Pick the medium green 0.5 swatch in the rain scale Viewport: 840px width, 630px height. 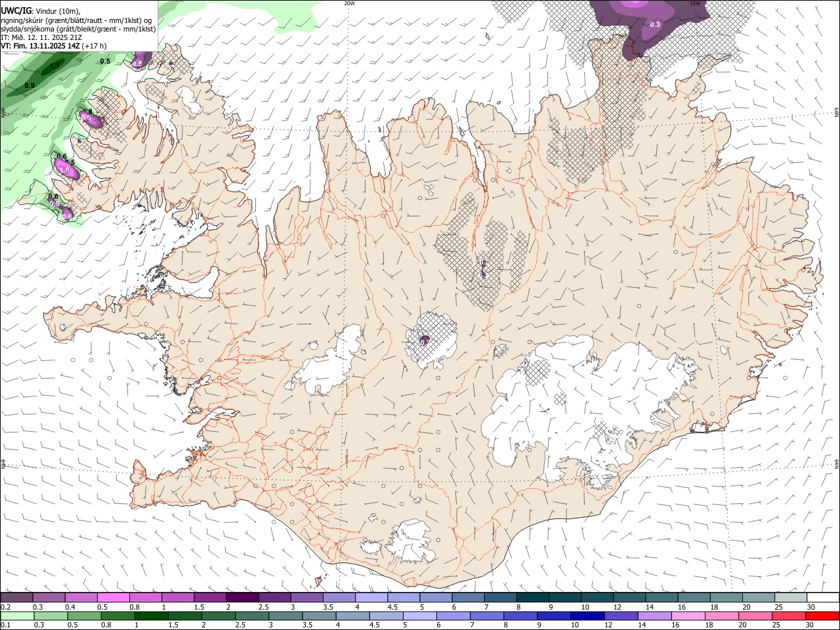click(84, 616)
